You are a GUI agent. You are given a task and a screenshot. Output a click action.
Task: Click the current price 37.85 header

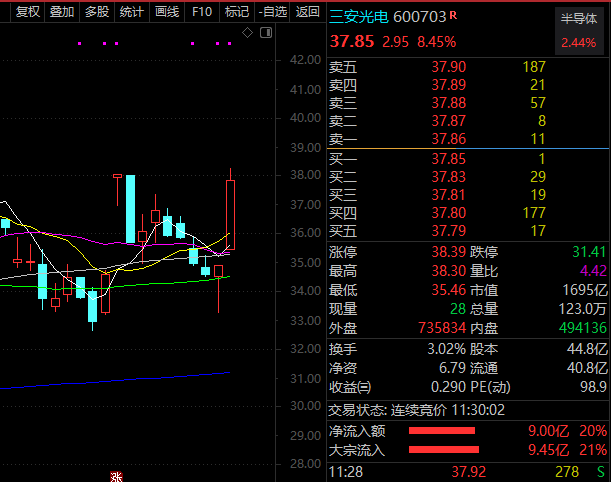pos(352,41)
